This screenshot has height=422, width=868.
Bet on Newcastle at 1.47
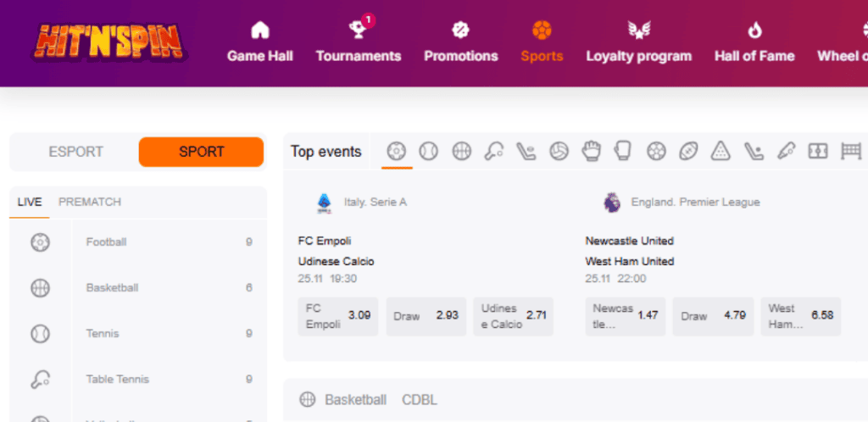[626, 316]
